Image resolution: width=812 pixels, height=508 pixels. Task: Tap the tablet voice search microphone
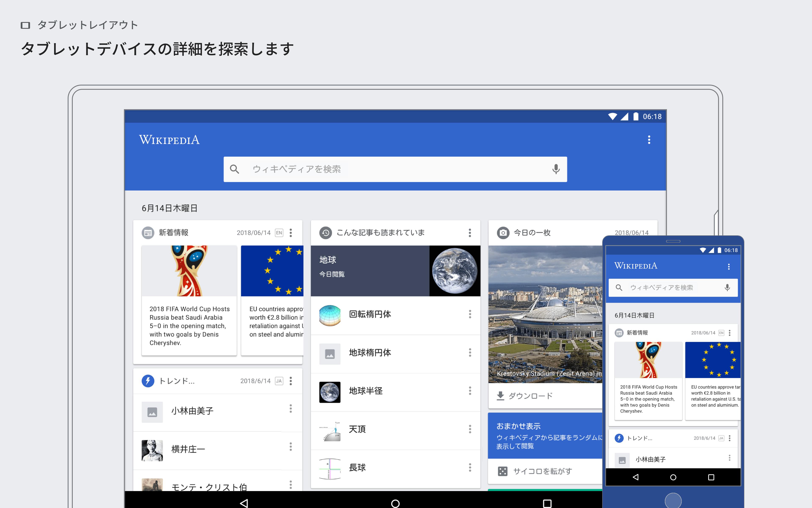[556, 169]
